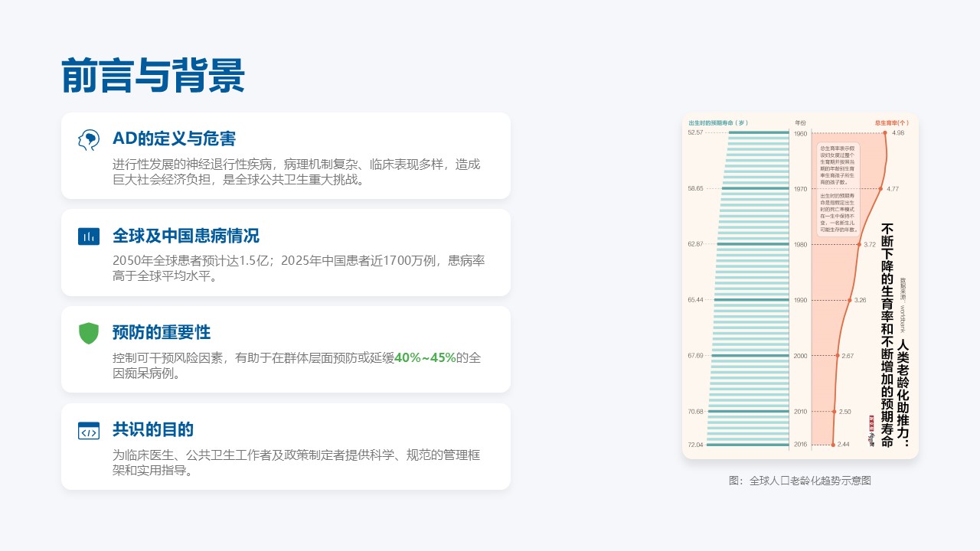Click the paragraph starting with 进行性发展的神经退行性疾病
980x551 pixels.
[296, 172]
